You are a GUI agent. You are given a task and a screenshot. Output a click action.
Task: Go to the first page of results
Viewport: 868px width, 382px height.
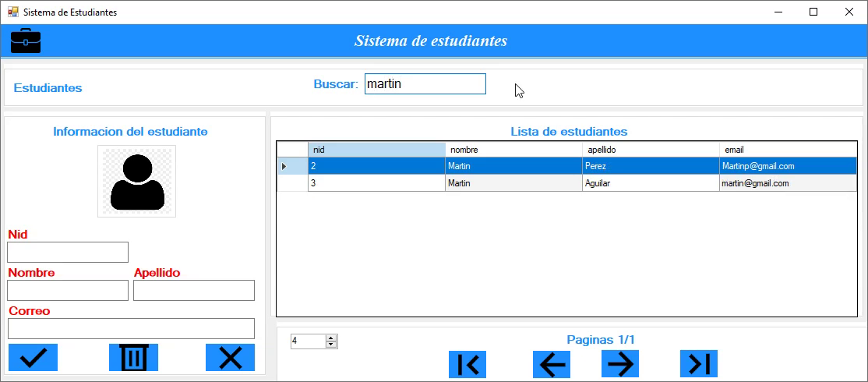click(468, 364)
